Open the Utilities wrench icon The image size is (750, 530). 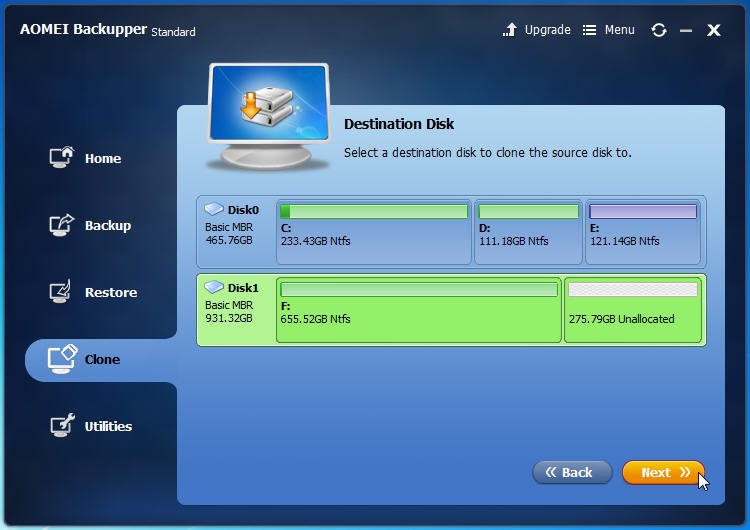tap(62, 425)
